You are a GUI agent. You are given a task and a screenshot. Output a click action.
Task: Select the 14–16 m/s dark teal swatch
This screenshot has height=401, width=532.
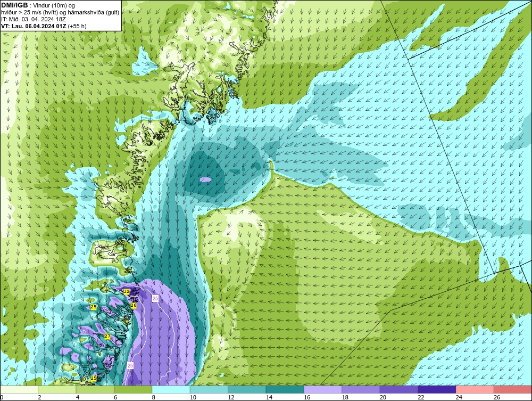coord(285,389)
